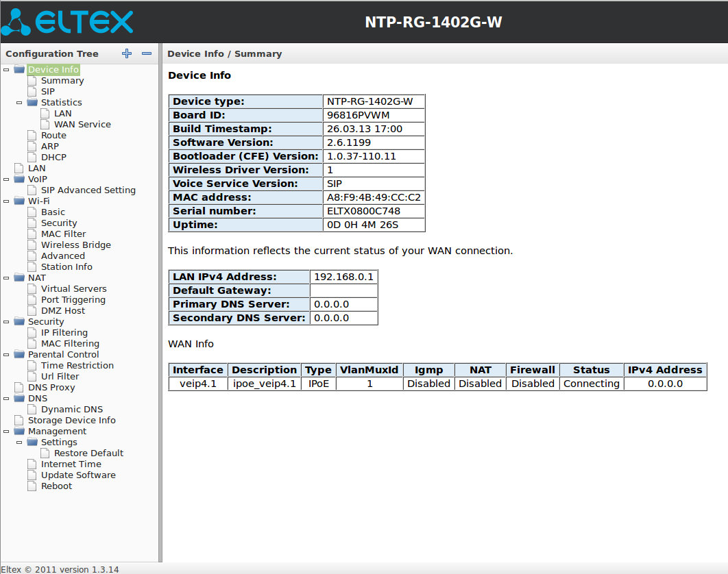Open the Wi-Fi Security page
The width and height of the screenshot is (728, 574).
tap(59, 223)
